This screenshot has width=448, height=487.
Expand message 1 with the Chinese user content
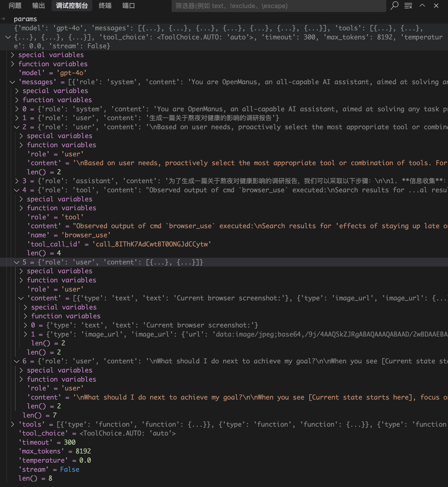pyautogui.click(x=17, y=118)
